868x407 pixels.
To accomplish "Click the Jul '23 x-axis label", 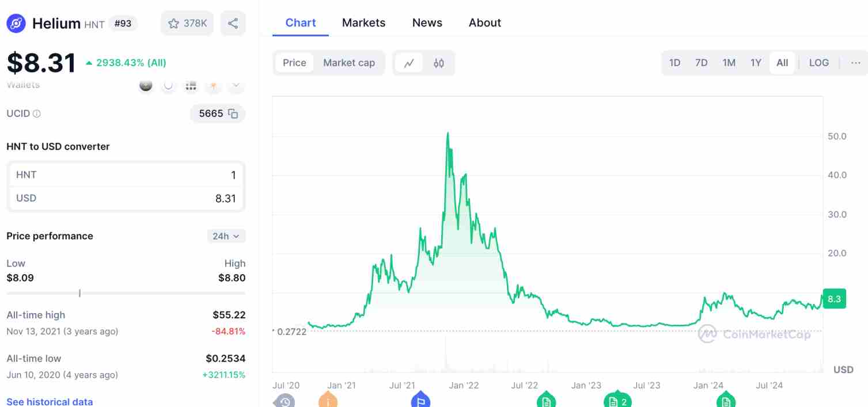I will [647, 385].
